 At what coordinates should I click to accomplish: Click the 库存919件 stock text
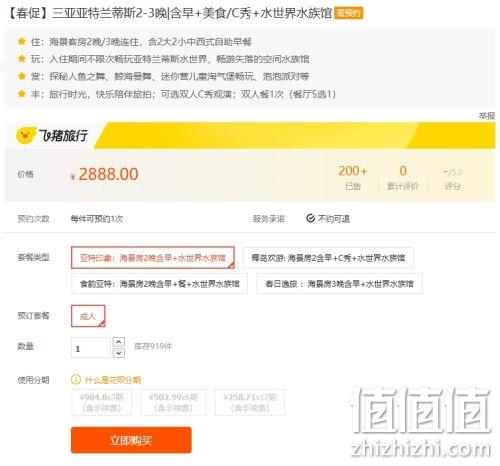(x=153, y=346)
